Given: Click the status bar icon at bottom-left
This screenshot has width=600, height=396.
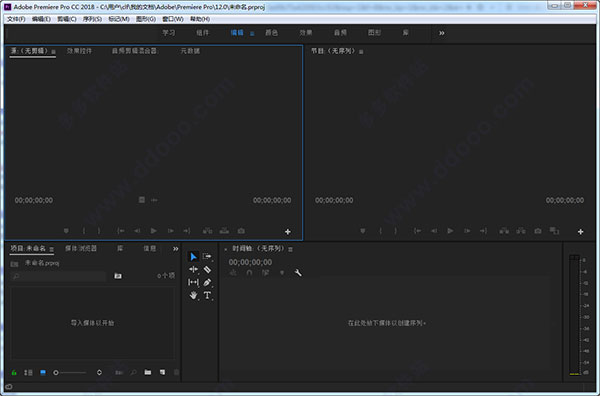Looking at the screenshot, I should [x=9, y=387].
